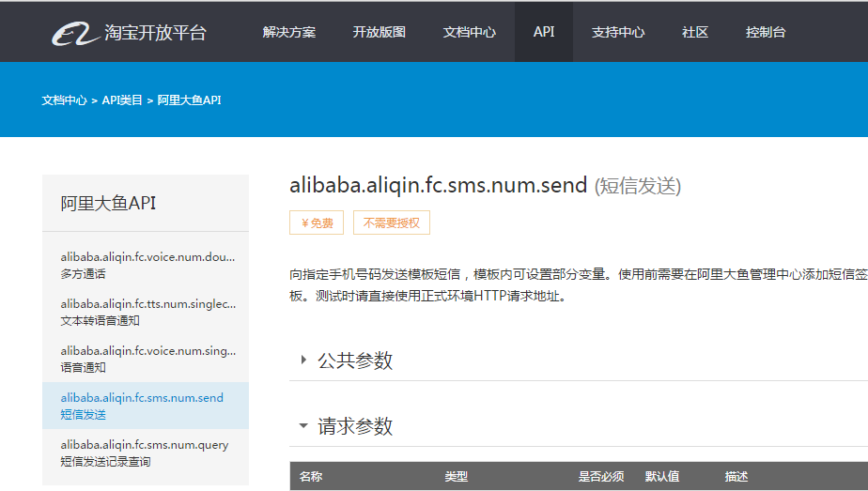The image size is (868, 491).
Task: Open the 语音通知 API in sidebar
Action: (146, 359)
